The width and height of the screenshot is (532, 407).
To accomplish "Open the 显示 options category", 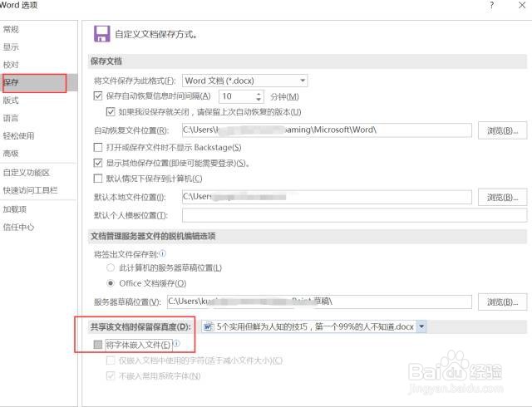I will (11, 47).
